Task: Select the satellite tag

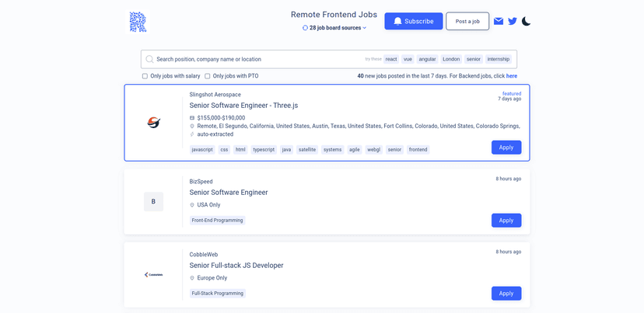Action: [307, 150]
